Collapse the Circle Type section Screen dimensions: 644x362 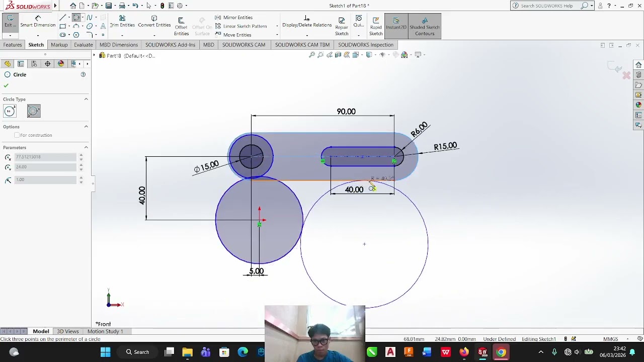click(x=86, y=99)
